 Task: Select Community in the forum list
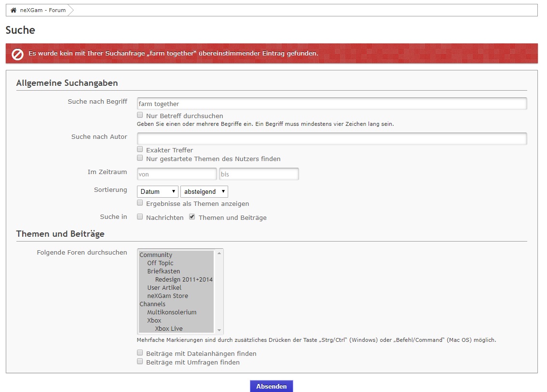tap(176, 255)
